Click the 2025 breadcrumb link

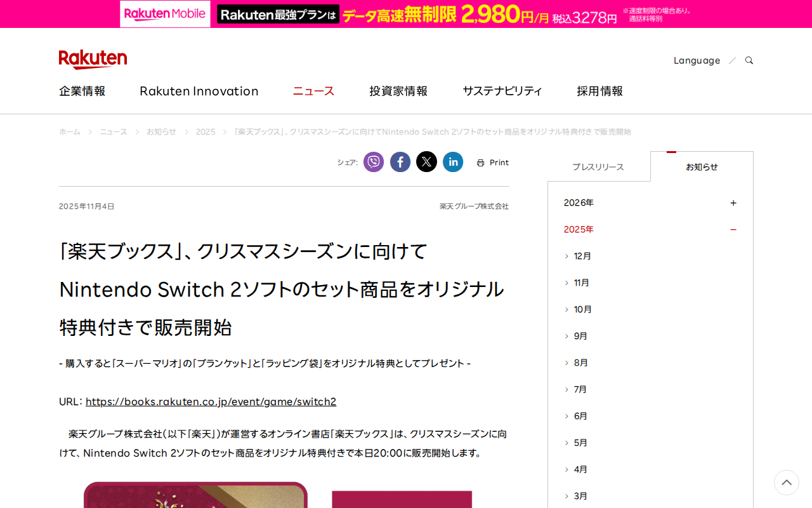point(206,131)
